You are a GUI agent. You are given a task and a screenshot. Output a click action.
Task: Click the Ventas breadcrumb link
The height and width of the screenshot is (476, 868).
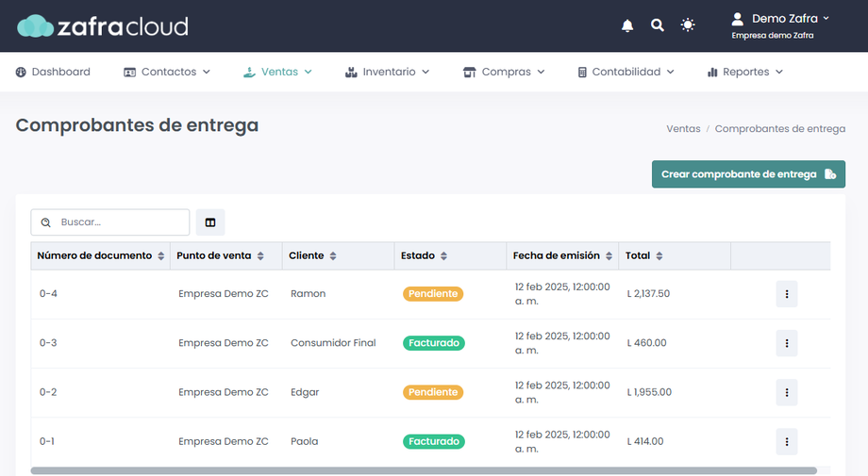click(683, 129)
